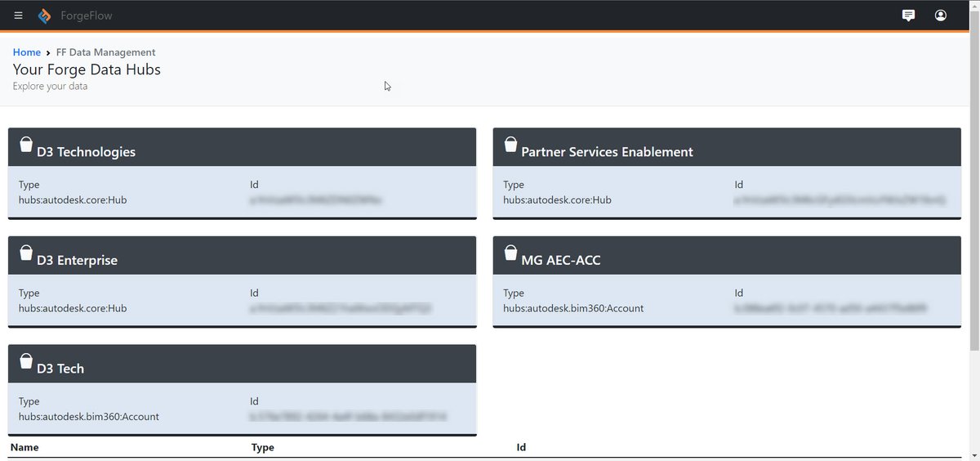This screenshot has height=461, width=980.
Task: Select D3 Enterprise type value hubs:autodesk.core:Hub
Action: coord(73,309)
